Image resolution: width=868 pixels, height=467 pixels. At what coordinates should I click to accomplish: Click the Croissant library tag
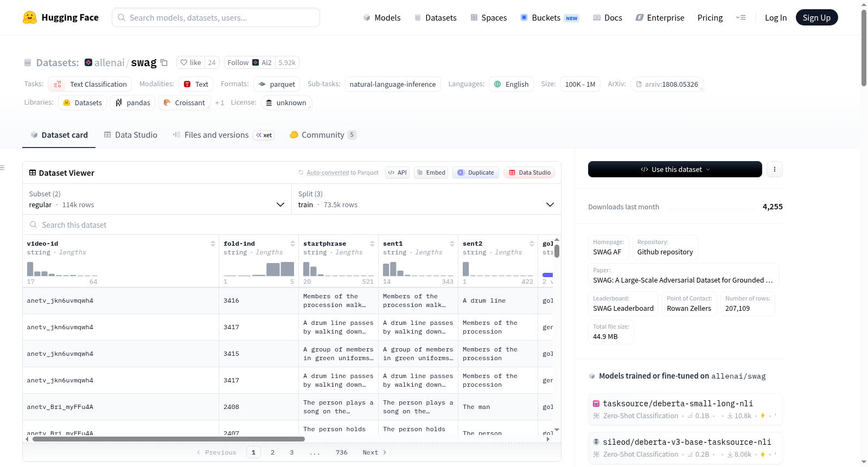coord(184,103)
